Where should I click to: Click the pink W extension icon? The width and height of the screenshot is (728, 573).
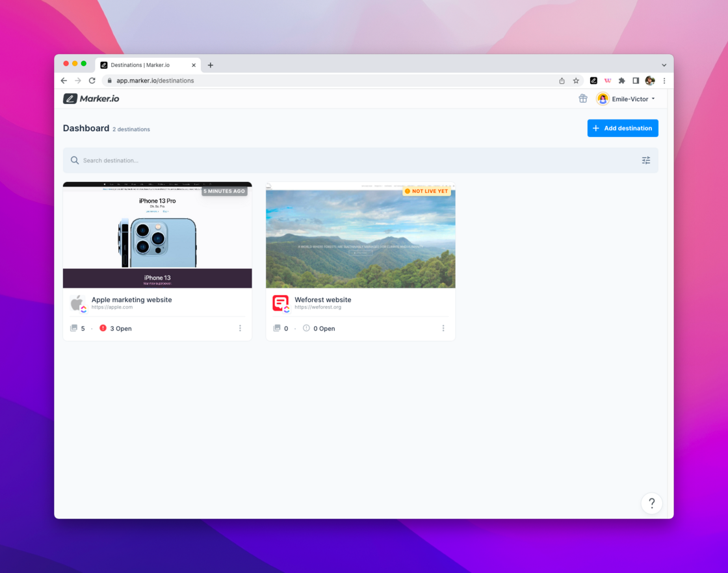tap(607, 81)
